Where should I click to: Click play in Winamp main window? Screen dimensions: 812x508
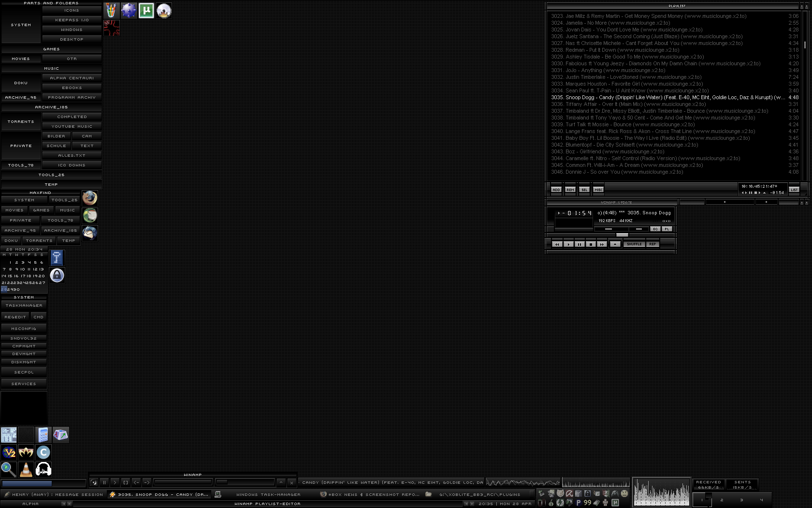(568, 244)
